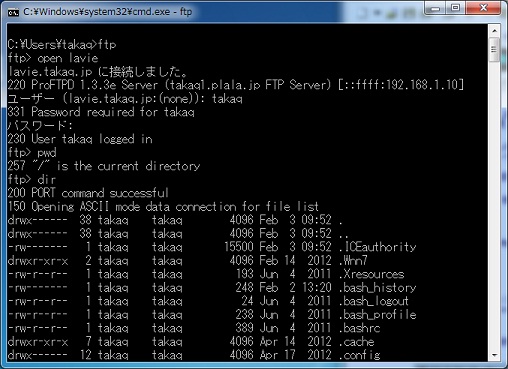Click '331 Password required for takaq'
508x369 pixels.
(x=101, y=112)
